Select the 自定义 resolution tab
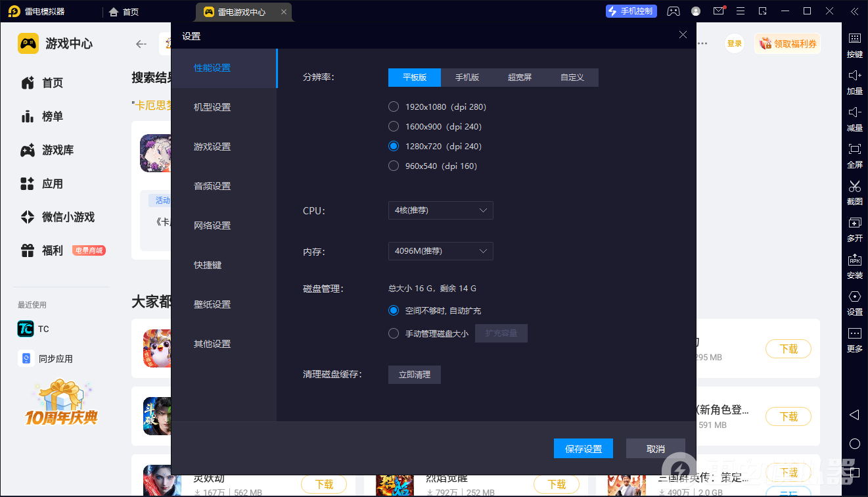The height and width of the screenshot is (497, 868). click(x=572, y=78)
